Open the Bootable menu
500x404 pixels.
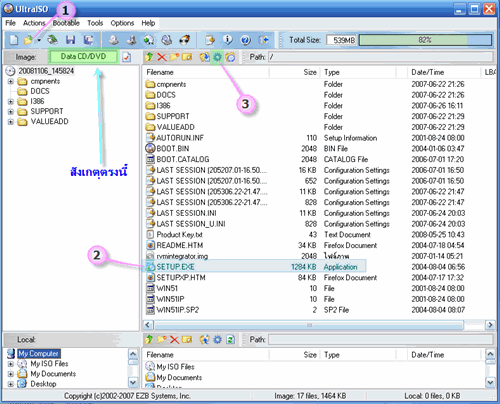[x=66, y=23]
